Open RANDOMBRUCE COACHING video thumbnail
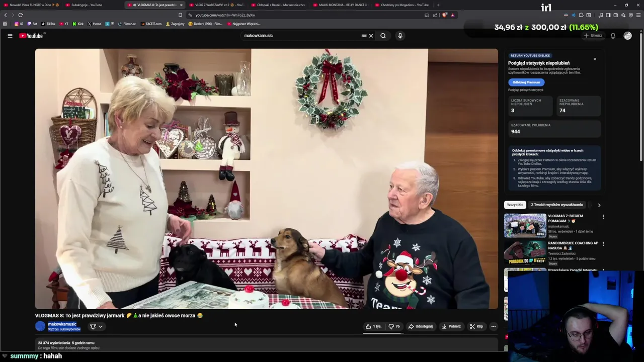Image resolution: width=644 pixels, height=362 pixels. pos(525,253)
